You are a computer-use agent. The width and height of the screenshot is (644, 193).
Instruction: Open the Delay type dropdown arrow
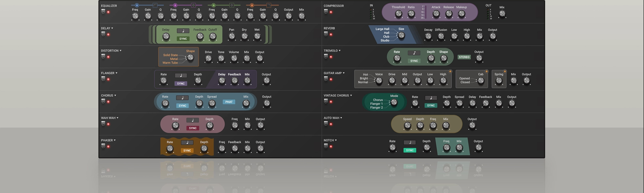pyautogui.click(x=112, y=28)
